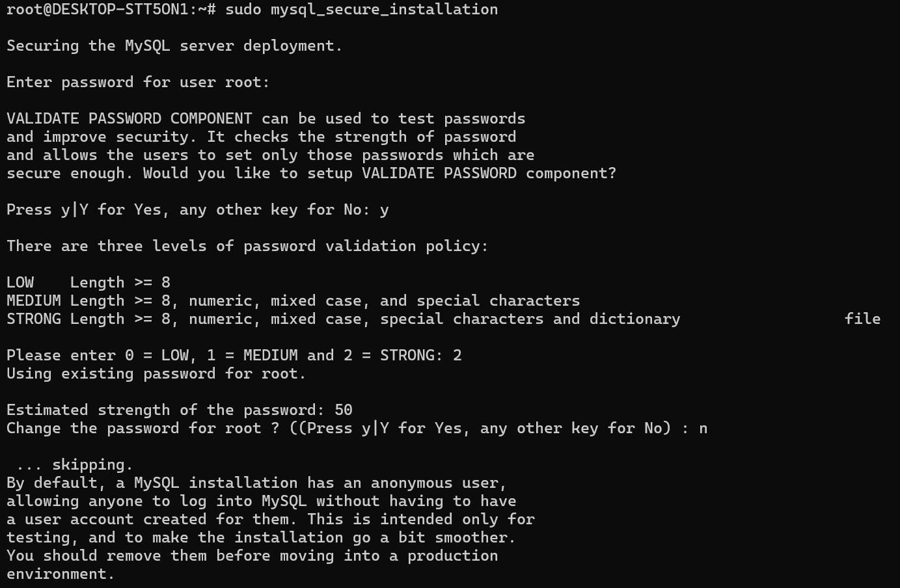Click the 'n' answer after 'for No) :'
Image resolution: width=900 pixels, height=588 pixels.
coord(703,428)
